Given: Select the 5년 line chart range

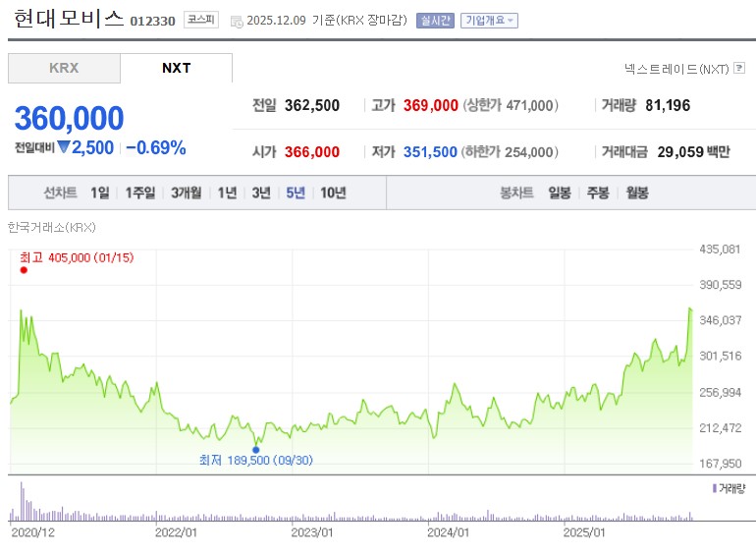Looking at the screenshot, I should tap(296, 193).
